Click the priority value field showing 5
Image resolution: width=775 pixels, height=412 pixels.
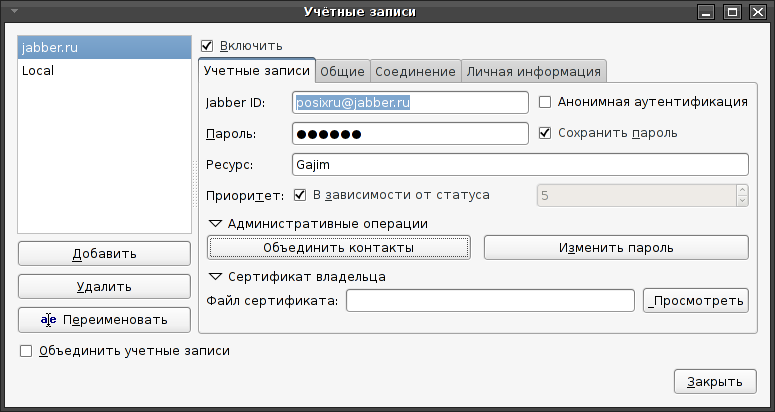click(x=637, y=196)
